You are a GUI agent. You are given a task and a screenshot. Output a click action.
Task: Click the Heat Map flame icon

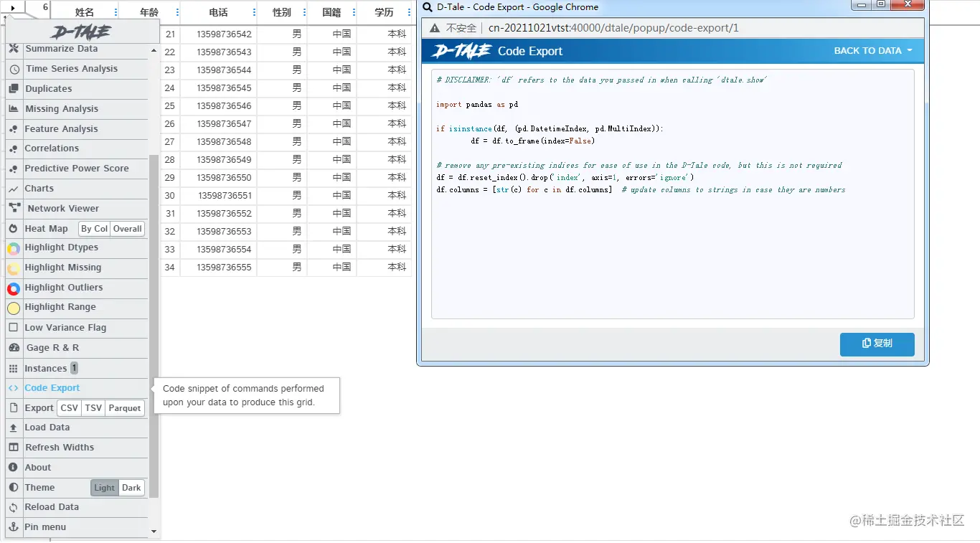13,229
